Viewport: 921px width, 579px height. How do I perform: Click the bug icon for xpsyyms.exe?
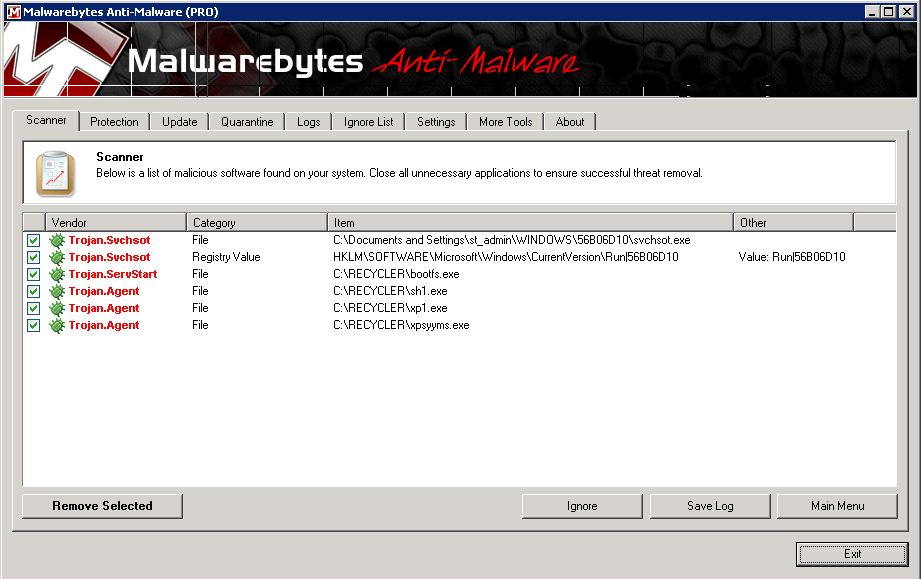(x=57, y=325)
